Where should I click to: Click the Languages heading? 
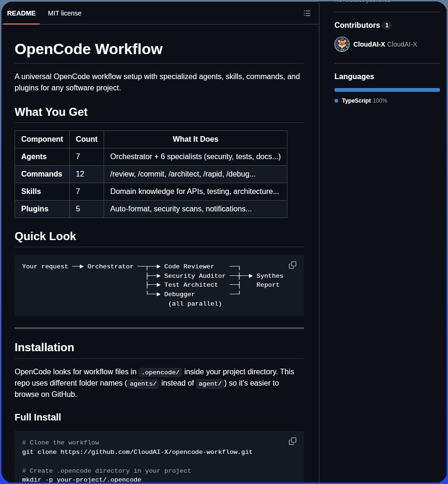coord(354,77)
